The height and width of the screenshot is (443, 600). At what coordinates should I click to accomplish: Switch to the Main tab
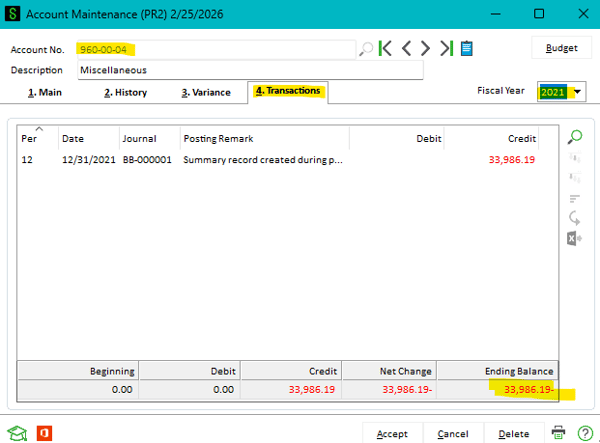(44, 93)
